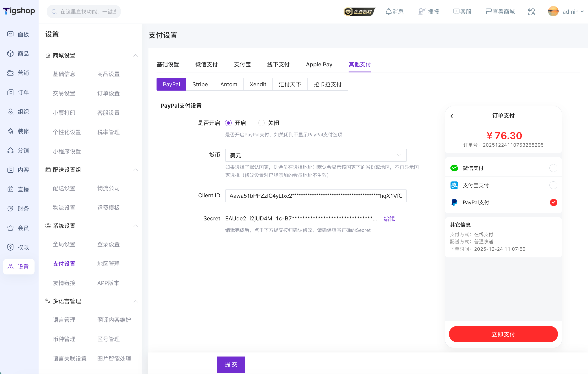Open the 会员 members sidebar icon
The image size is (588, 374).
coord(10,228)
